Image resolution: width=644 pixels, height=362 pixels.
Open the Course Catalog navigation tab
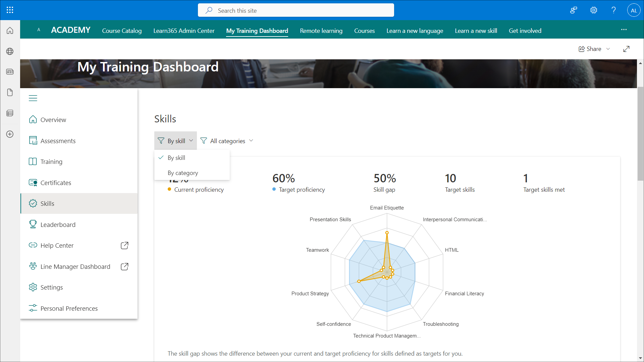coord(122,31)
